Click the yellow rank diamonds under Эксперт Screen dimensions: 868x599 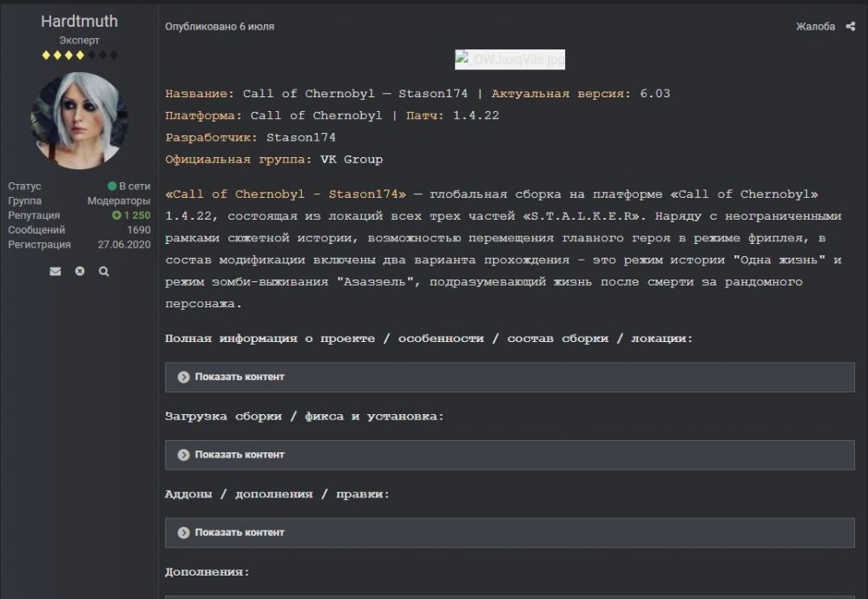pyautogui.click(x=63, y=56)
